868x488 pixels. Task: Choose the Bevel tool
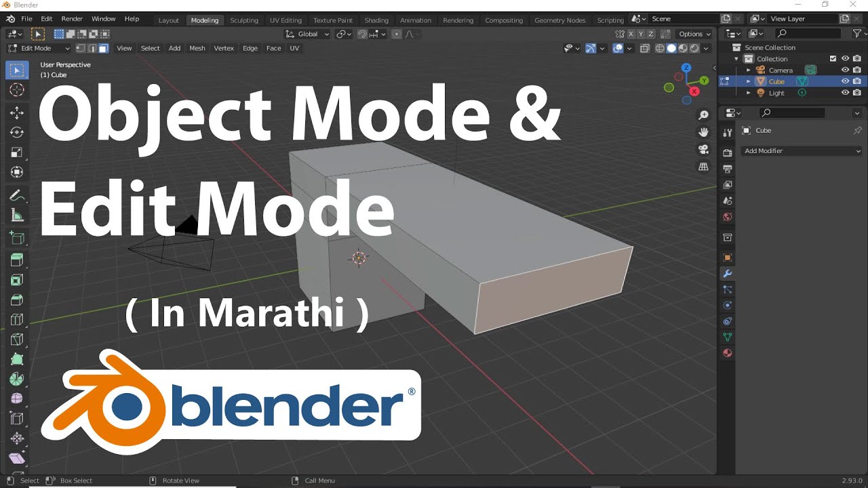(17, 299)
